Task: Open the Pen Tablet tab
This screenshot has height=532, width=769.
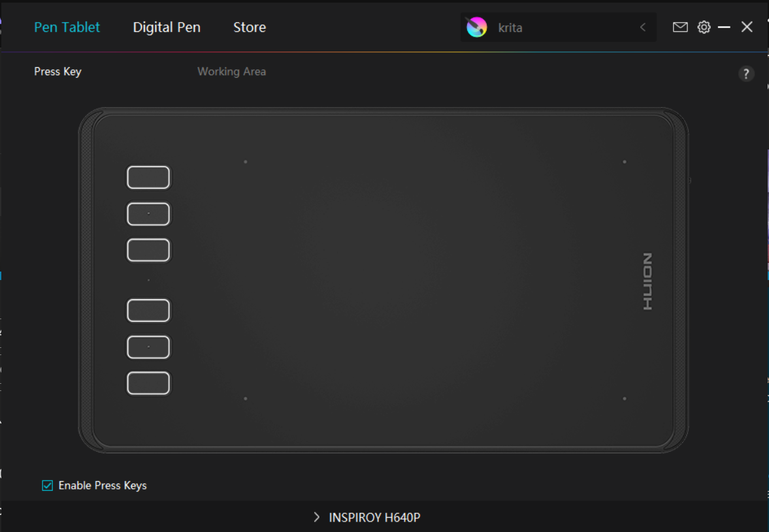Action: pos(67,27)
